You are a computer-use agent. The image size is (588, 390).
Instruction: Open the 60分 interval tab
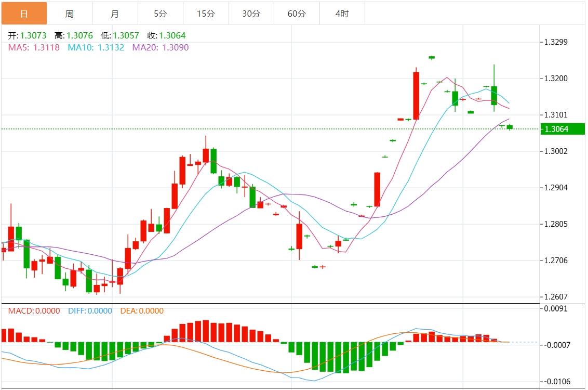tap(297, 14)
